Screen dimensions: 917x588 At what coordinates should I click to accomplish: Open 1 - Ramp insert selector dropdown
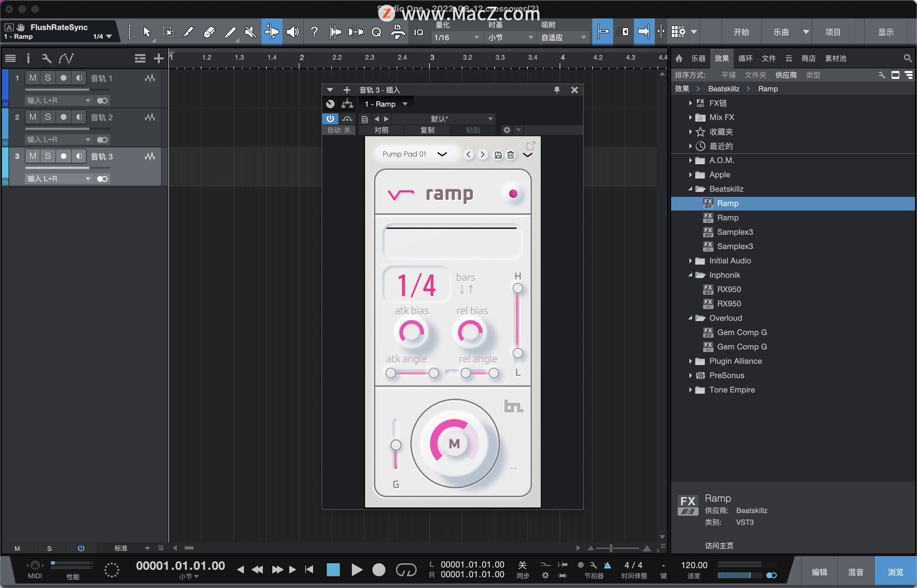(386, 104)
